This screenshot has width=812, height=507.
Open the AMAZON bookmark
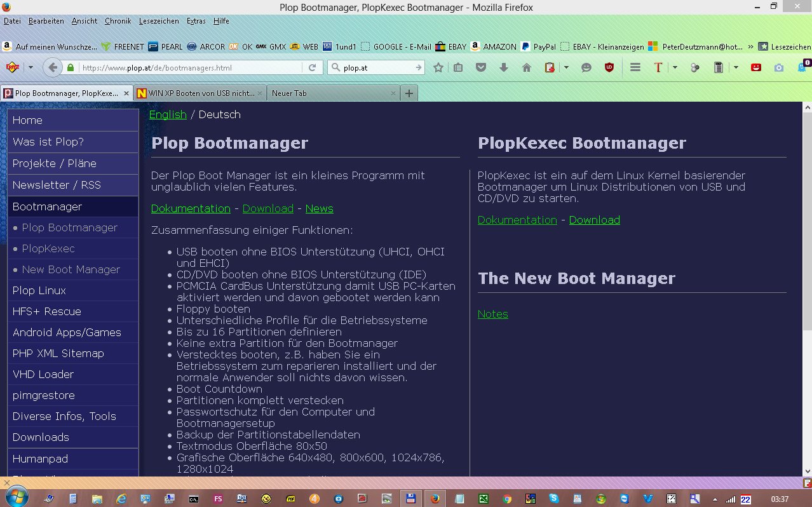[x=493, y=46]
